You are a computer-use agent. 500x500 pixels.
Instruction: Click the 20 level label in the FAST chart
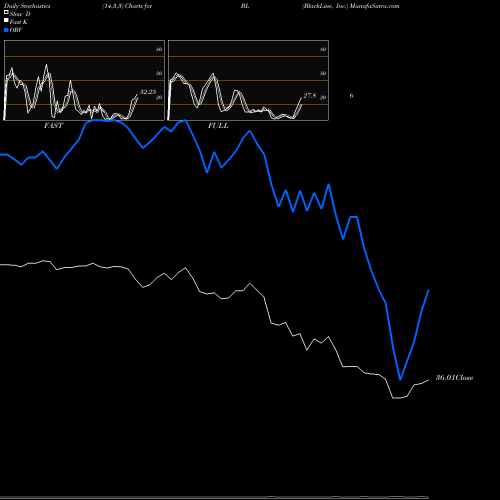point(159,97)
